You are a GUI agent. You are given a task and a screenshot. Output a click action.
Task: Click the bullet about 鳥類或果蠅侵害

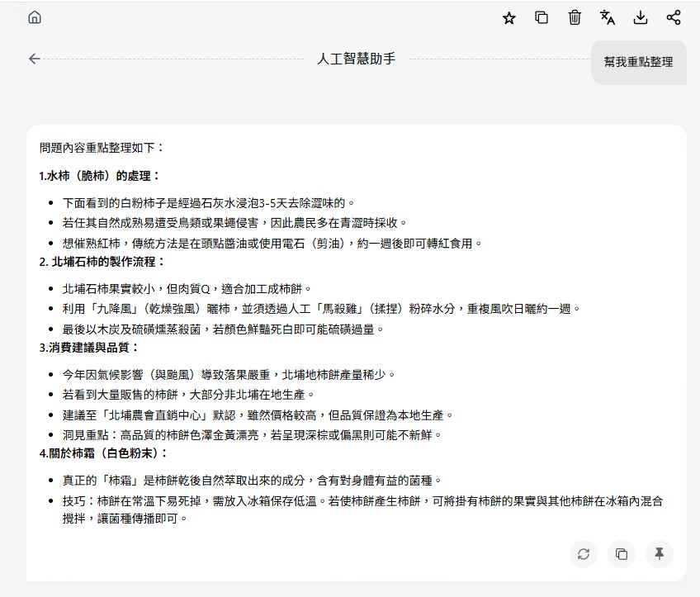click(x=234, y=223)
